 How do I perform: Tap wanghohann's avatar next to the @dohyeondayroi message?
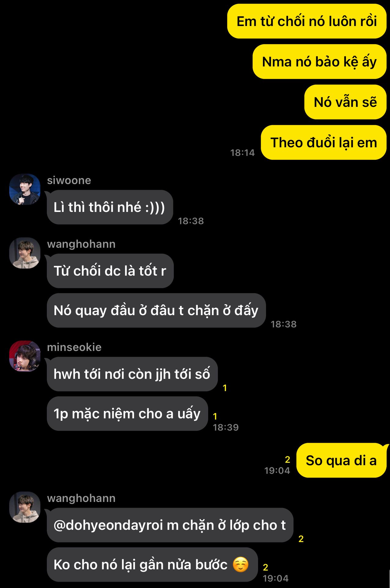25,507
